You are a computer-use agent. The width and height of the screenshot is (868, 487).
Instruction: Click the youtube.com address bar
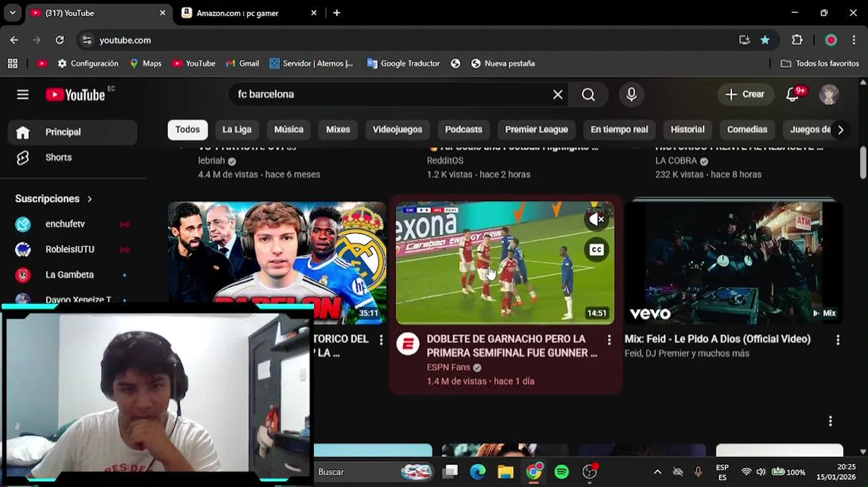click(x=406, y=40)
